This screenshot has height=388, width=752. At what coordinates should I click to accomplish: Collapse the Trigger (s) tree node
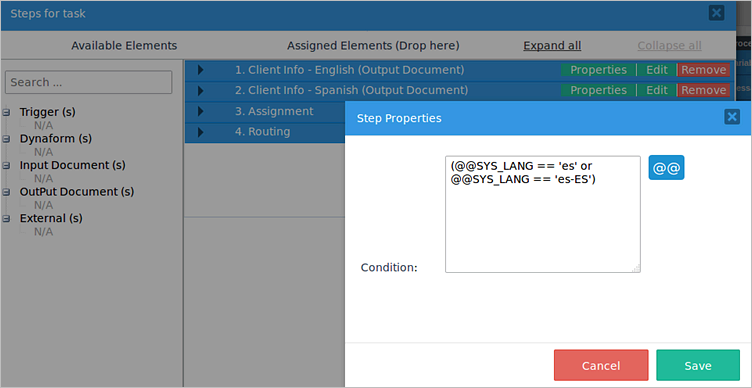[6, 112]
